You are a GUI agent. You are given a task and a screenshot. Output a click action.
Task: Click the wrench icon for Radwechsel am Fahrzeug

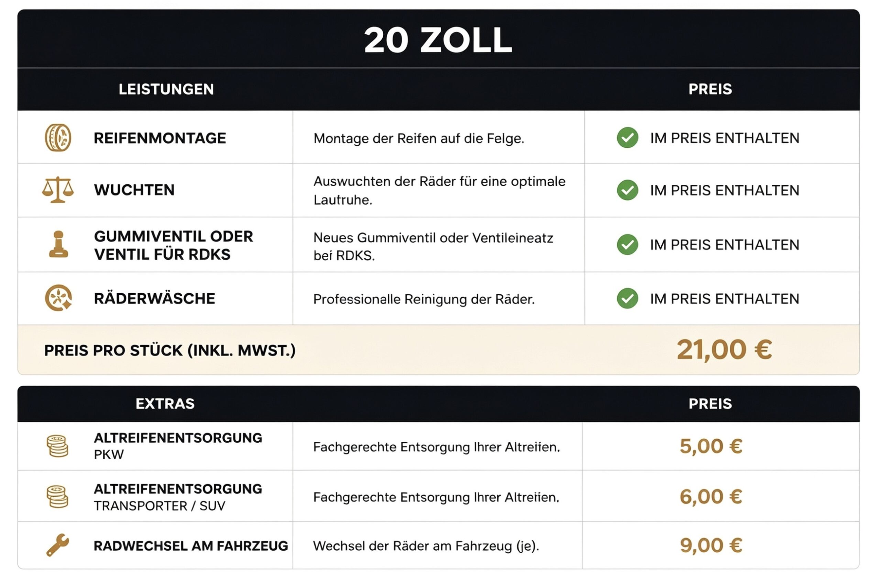[x=58, y=545]
